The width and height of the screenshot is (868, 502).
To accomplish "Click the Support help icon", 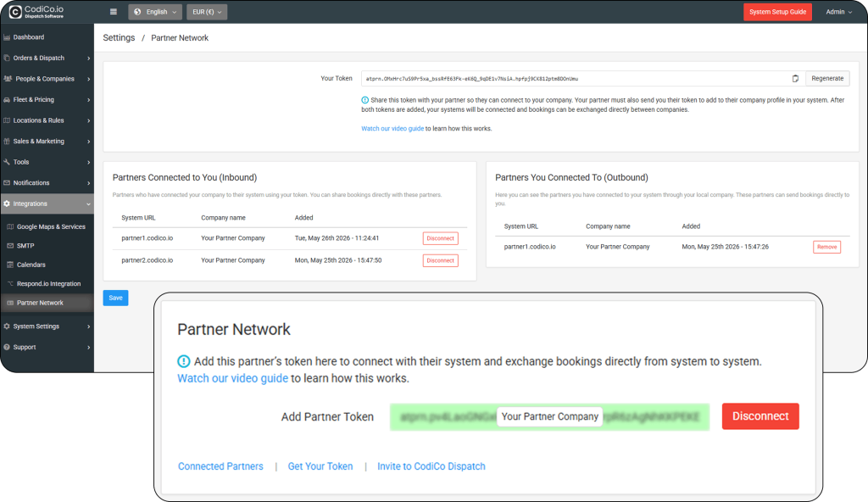I will [7, 347].
